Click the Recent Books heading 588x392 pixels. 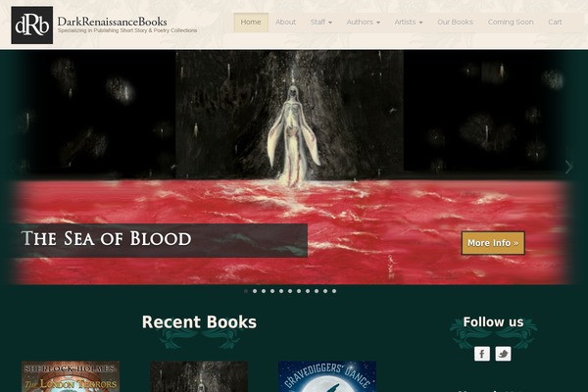[199, 322]
